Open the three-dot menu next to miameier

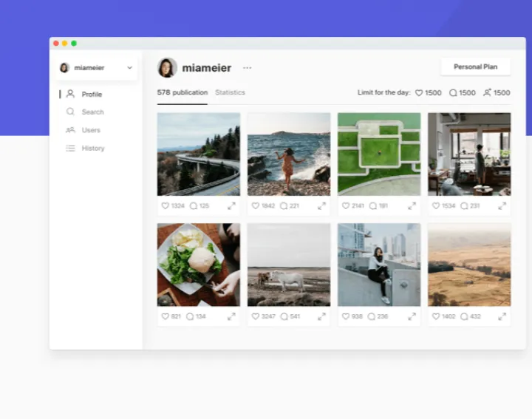248,68
